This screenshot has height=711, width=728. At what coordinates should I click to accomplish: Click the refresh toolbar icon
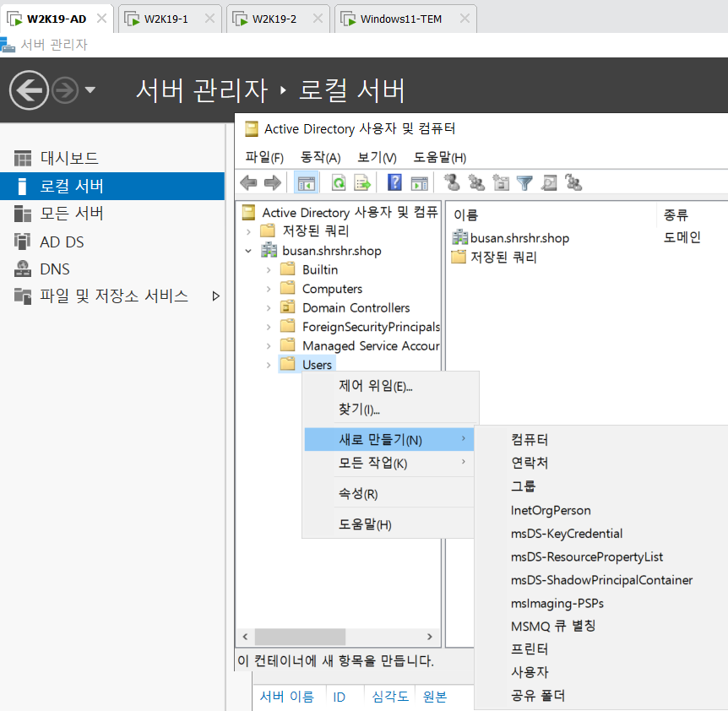[x=339, y=183]
